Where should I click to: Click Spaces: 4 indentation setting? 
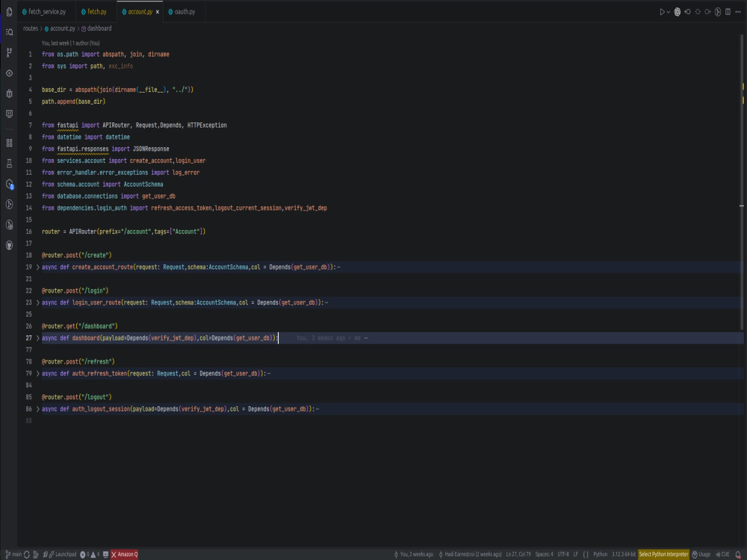[x=544, y=554]
